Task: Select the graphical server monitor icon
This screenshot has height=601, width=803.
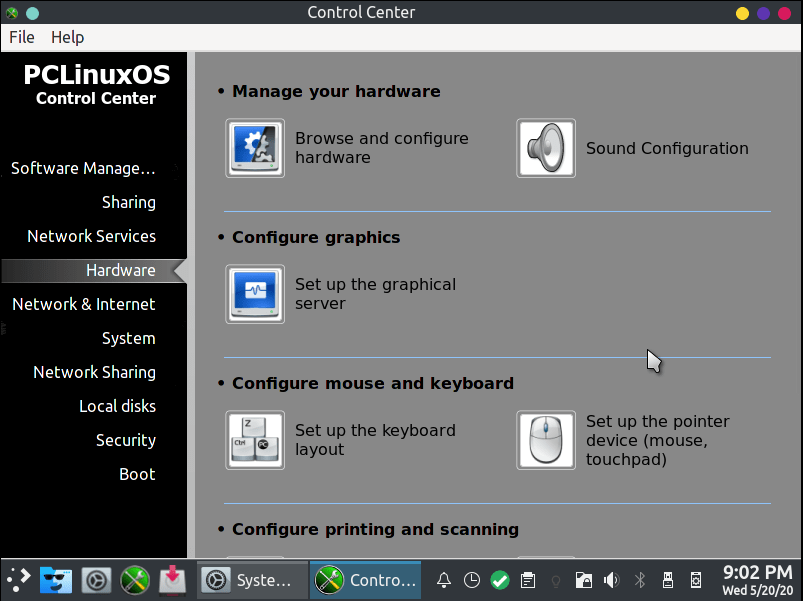Action: pyautogui.click(x=255, y=294)
